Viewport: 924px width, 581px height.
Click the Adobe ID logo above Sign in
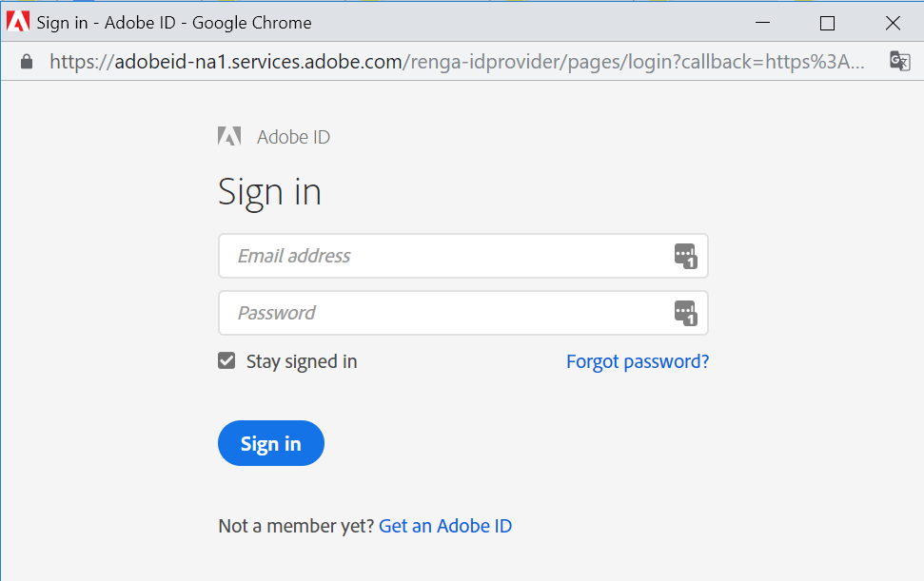229,137
